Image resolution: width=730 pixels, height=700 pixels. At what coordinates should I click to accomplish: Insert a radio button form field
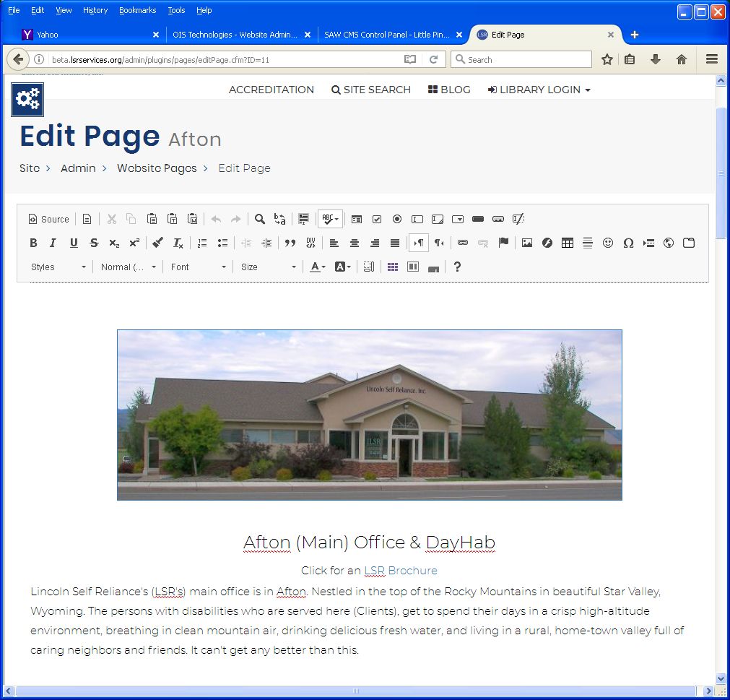tap(397, 219)
